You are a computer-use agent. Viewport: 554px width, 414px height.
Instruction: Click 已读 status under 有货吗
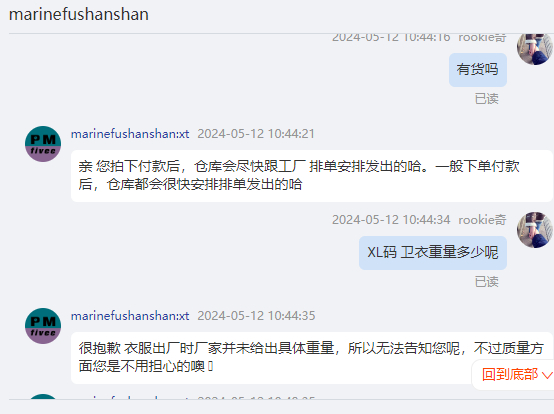487,99
